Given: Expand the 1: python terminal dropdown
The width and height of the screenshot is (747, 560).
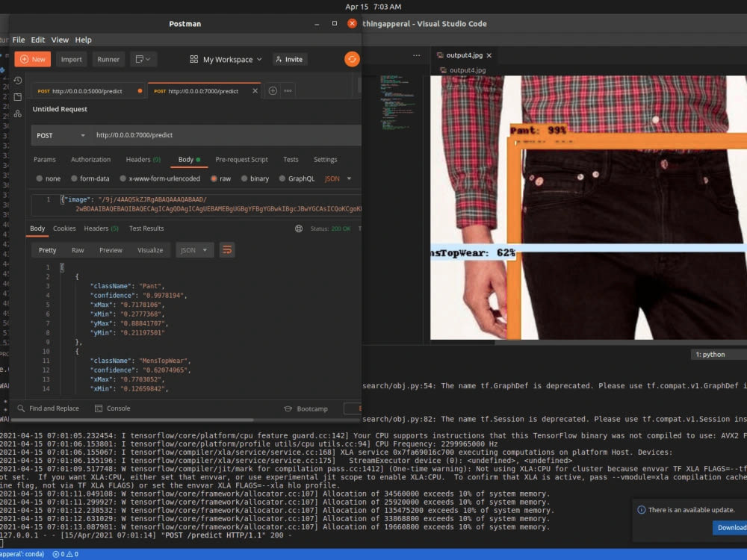Looking at the screenshot, I should click(719, 354).
